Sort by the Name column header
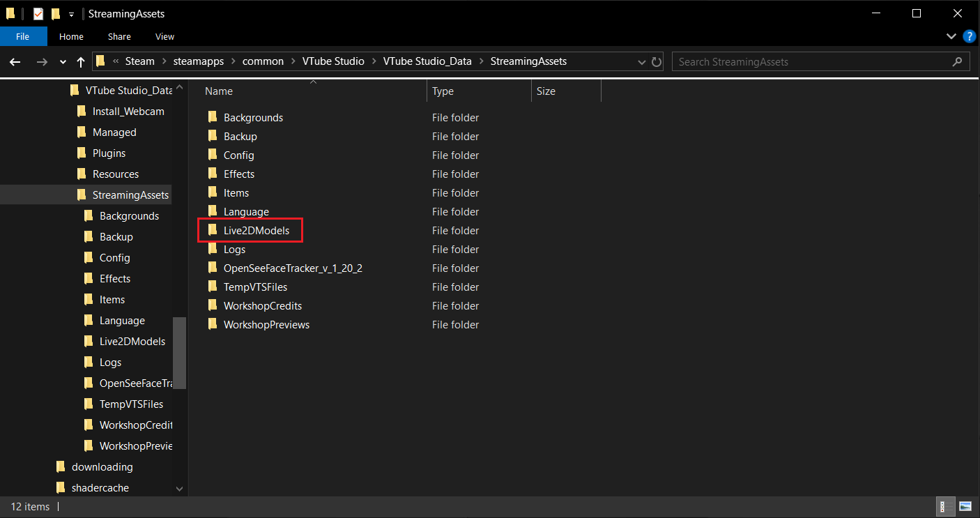The height and width of the screenshot is (518, 980). 219,91
